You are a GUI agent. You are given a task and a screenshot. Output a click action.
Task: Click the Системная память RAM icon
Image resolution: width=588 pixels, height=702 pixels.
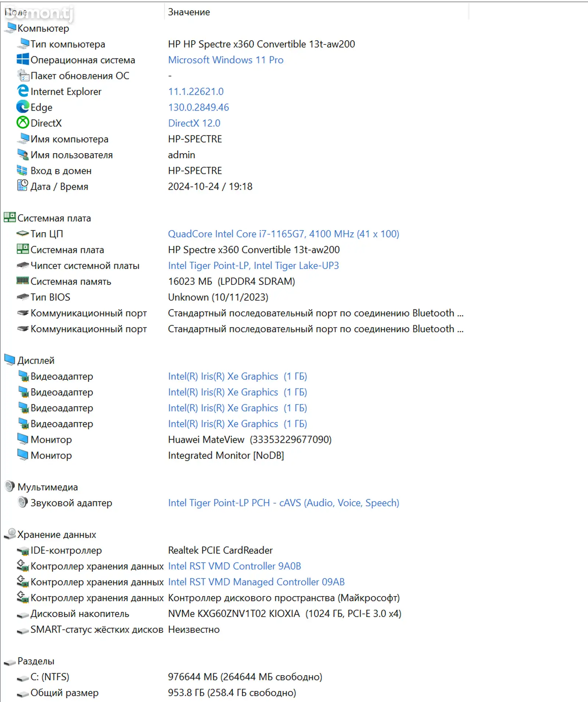[23, 281]
